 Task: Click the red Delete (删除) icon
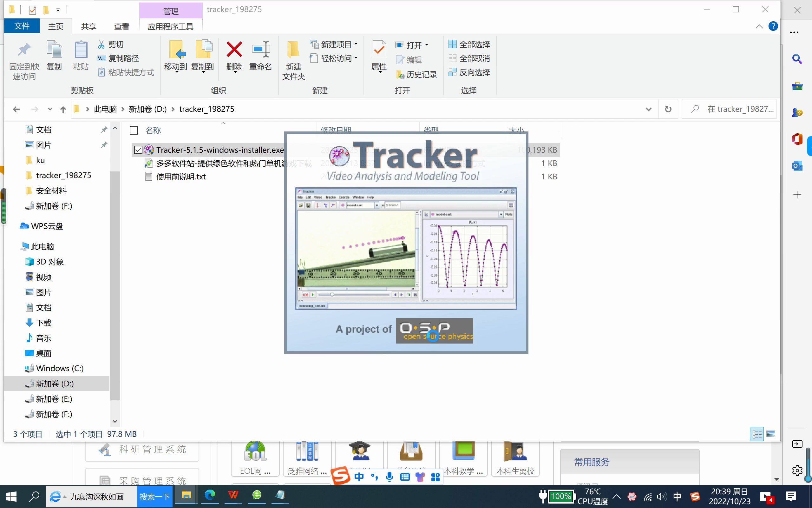point(234,50)
